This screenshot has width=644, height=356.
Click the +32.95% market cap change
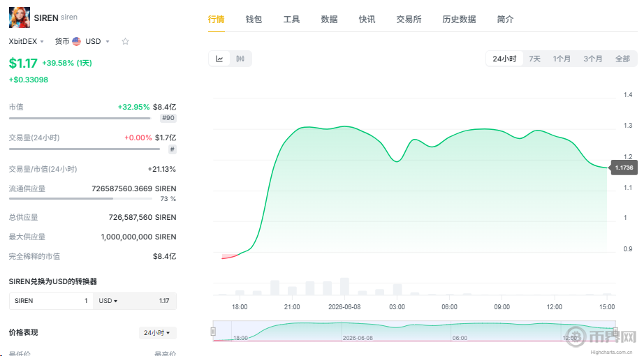134,107
